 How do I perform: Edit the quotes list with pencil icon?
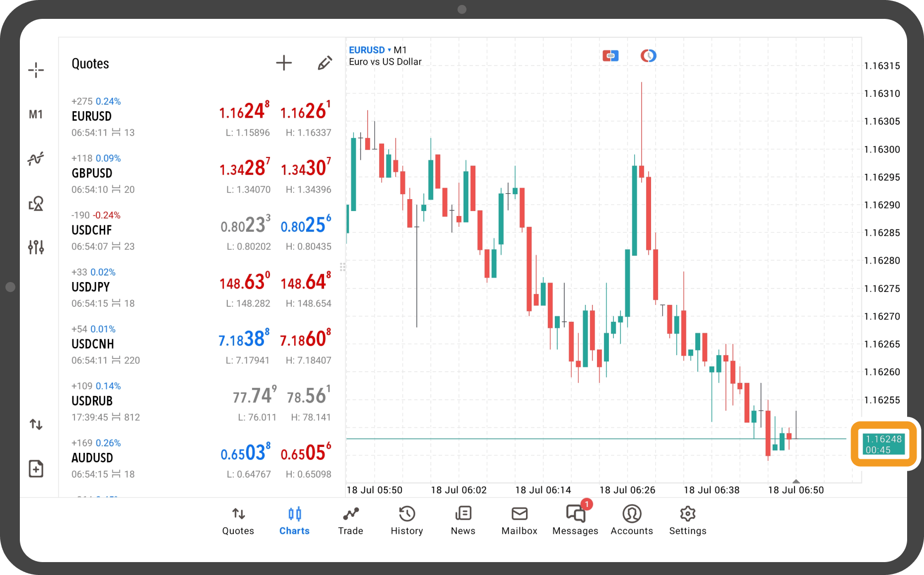tap(325, 63)
